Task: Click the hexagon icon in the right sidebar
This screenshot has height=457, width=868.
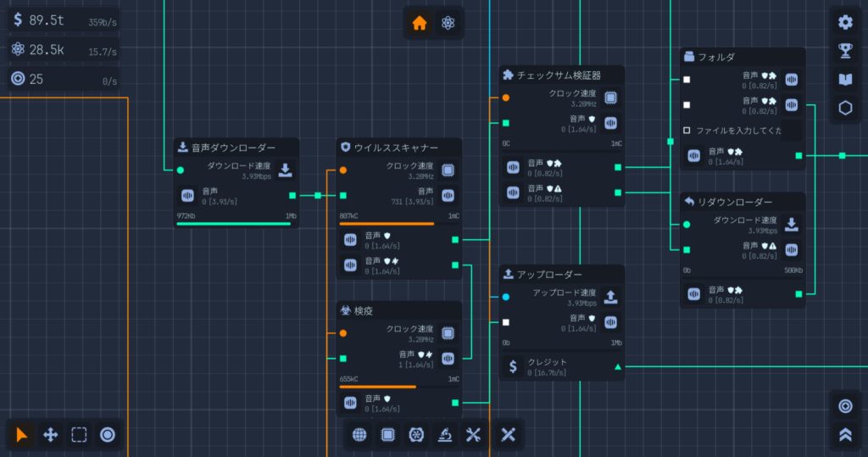Action: pos(844,108)
